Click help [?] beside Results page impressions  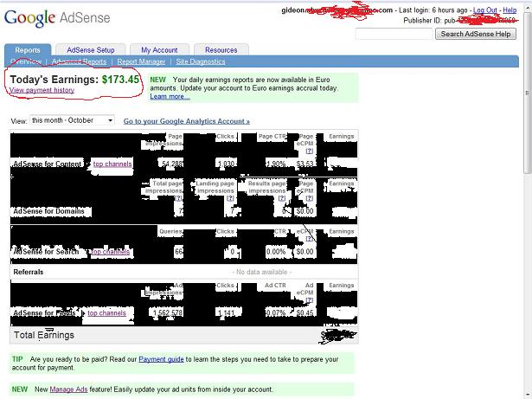coord(282,198)
